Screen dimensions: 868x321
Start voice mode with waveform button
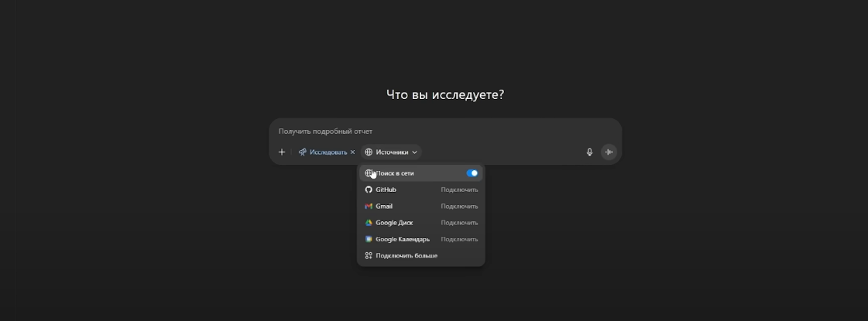pyautogui.click(x=609, y=152)
